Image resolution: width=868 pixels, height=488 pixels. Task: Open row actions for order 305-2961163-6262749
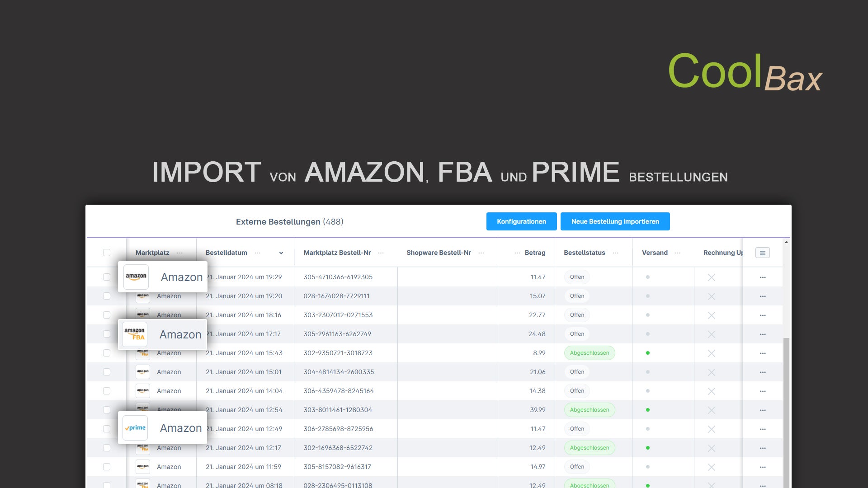click(x=763, y=334)
